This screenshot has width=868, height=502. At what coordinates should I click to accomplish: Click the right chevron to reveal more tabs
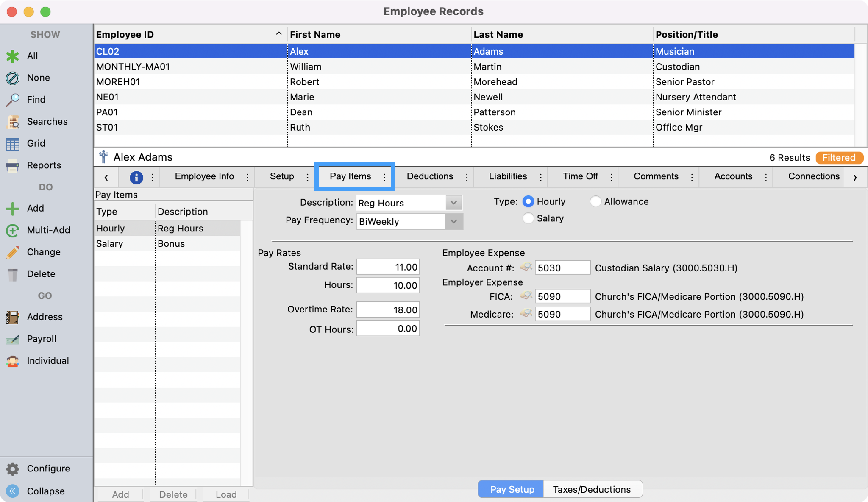click(855, 177)
